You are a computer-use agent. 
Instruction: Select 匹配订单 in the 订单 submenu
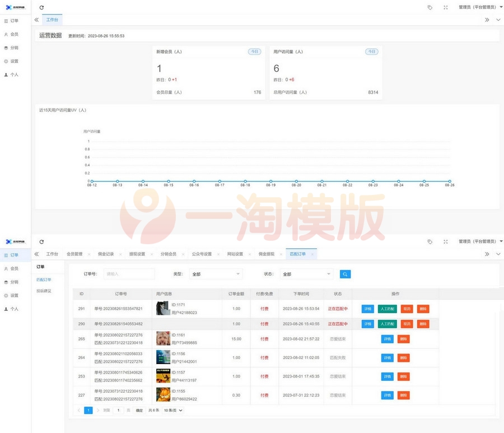coord(44,280)
